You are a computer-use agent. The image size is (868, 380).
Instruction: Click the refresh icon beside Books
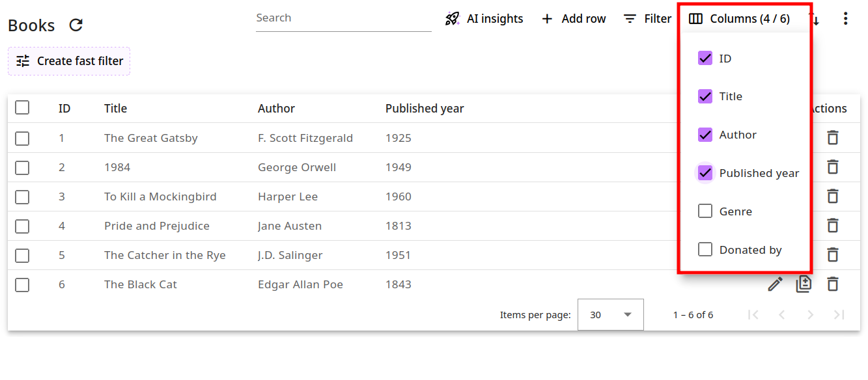pos(76,25)
